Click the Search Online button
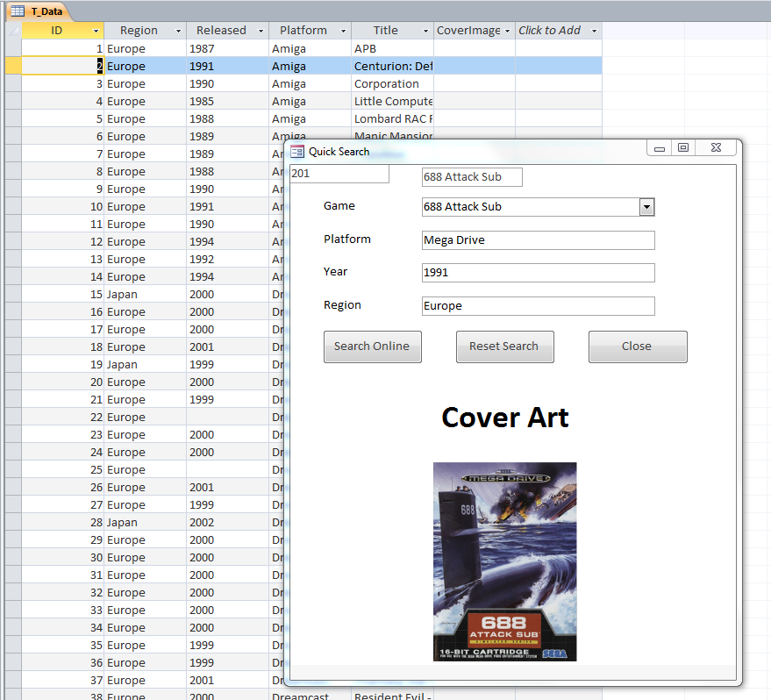The height and width of the screenshot is (700, 771). pyautogui.click(x=372, y=346)
